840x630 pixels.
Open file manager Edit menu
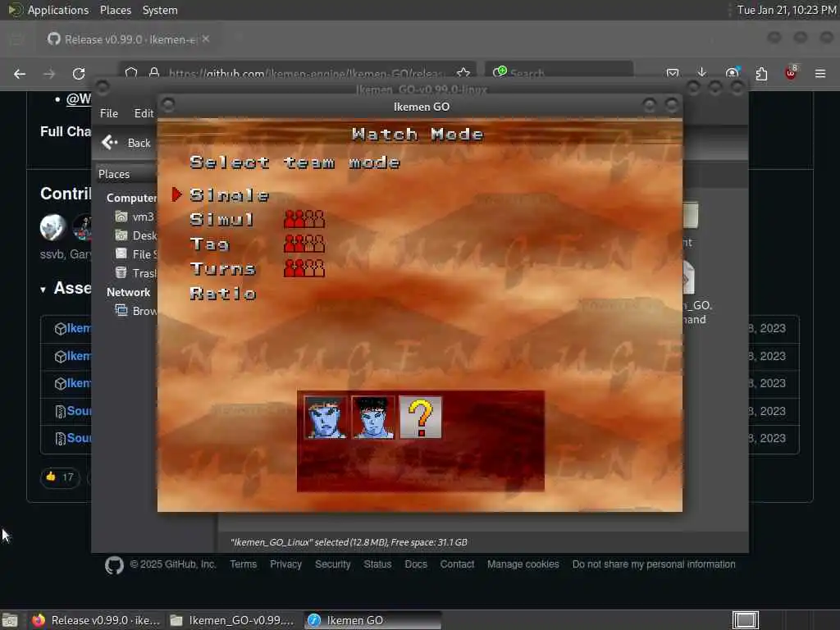[144, 113]
